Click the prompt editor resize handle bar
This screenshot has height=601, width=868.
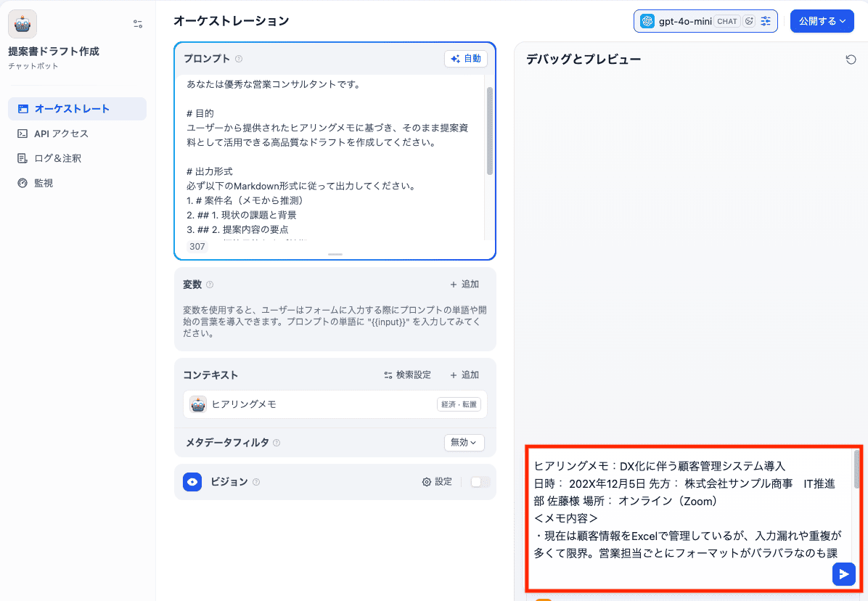pos(335,255)
